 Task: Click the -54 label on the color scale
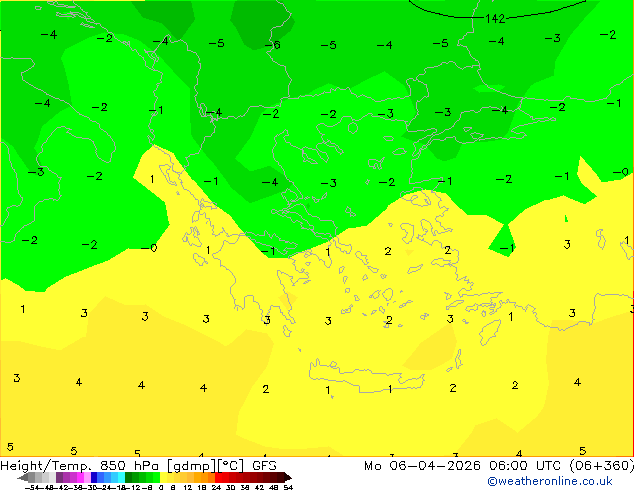[x=32, y=487]
